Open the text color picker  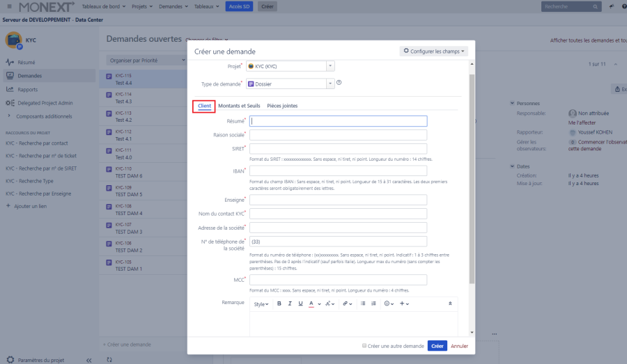313,303
